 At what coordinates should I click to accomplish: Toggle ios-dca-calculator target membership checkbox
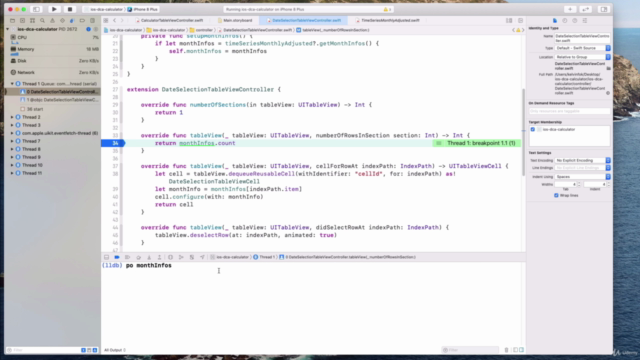pyautogui.click(x=533, y=129)
